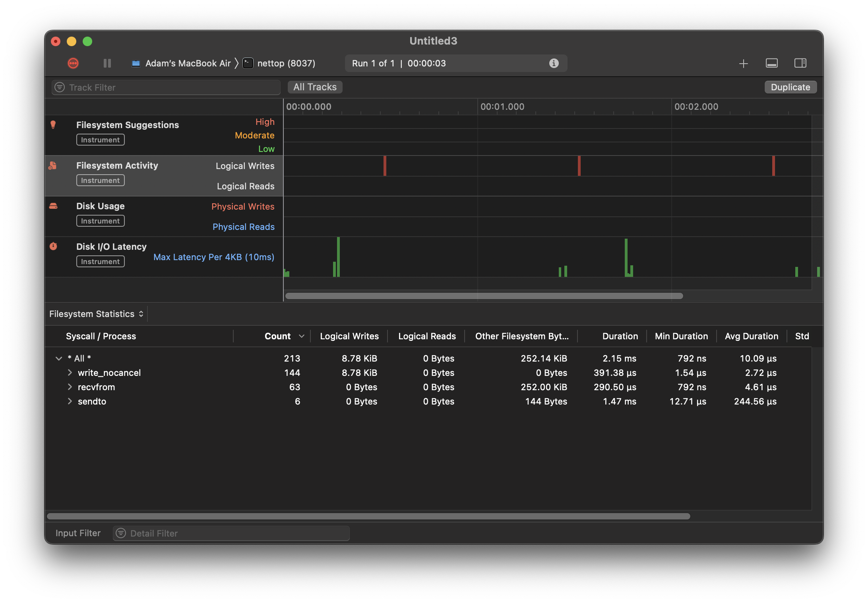
Task: Sort by Avg Duration column header
Action: coord(751,336)
